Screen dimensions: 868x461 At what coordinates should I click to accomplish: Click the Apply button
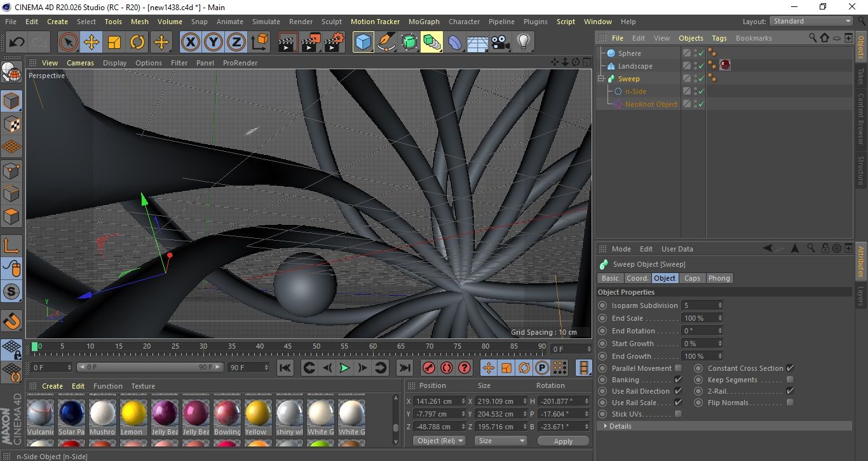[563, 441]
